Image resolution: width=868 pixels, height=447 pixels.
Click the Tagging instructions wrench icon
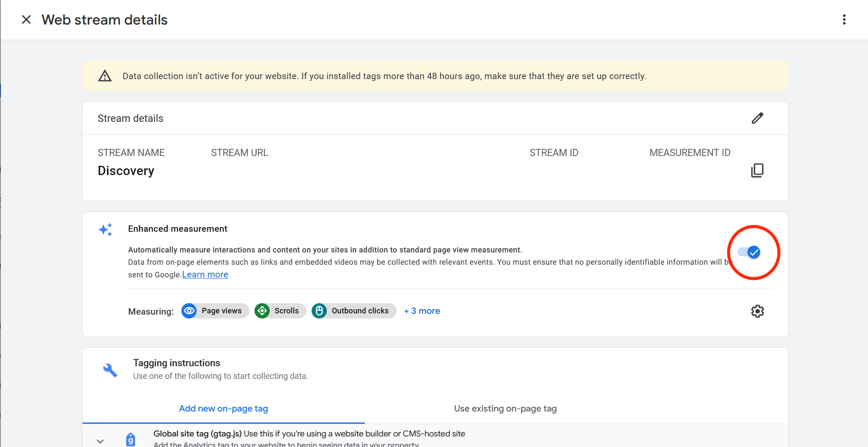tap(110, 370)
